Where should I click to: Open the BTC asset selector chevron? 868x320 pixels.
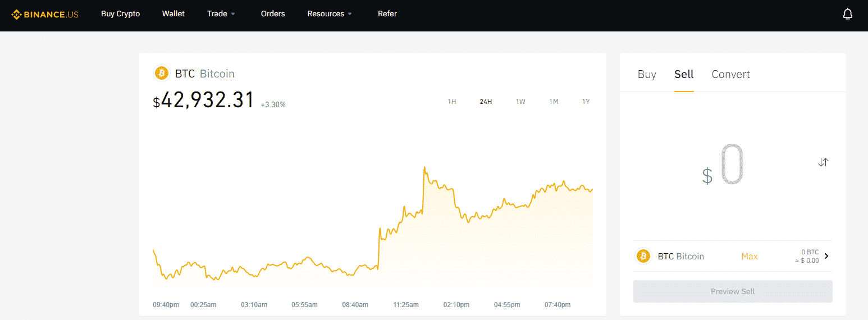826,256
